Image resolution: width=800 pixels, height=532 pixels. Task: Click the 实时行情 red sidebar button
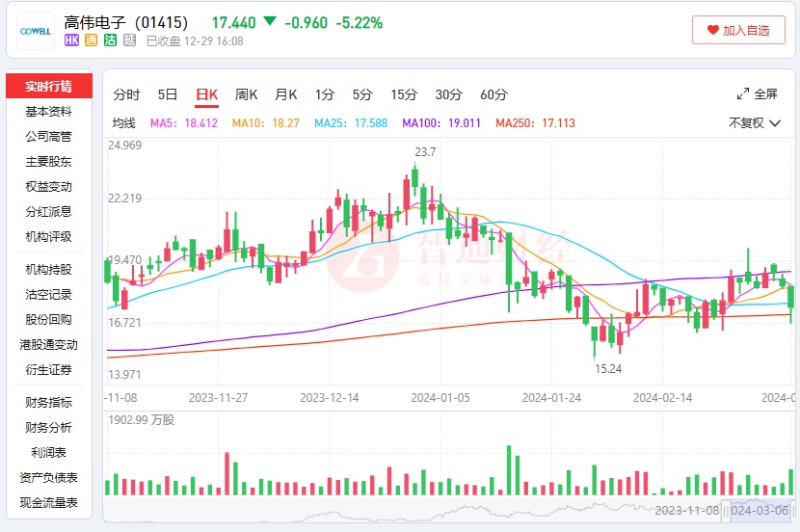pos(49,86)
